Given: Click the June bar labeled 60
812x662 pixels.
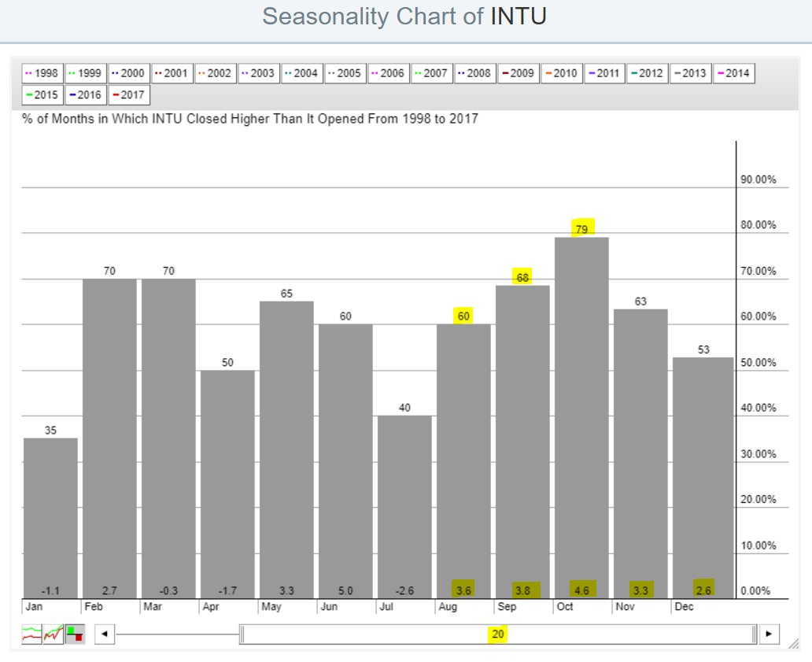Looking at the screenshot, I should pyautogui.click(x=346, y=461).
